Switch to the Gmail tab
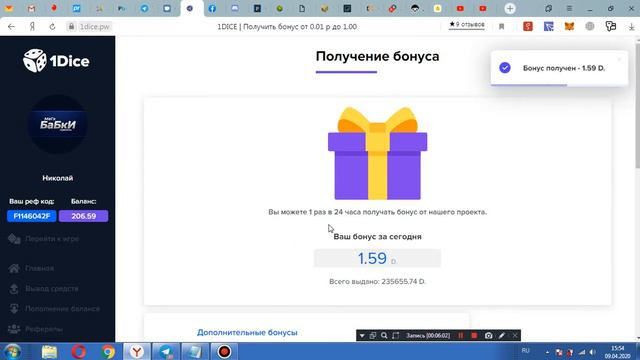 click(31, 9)
